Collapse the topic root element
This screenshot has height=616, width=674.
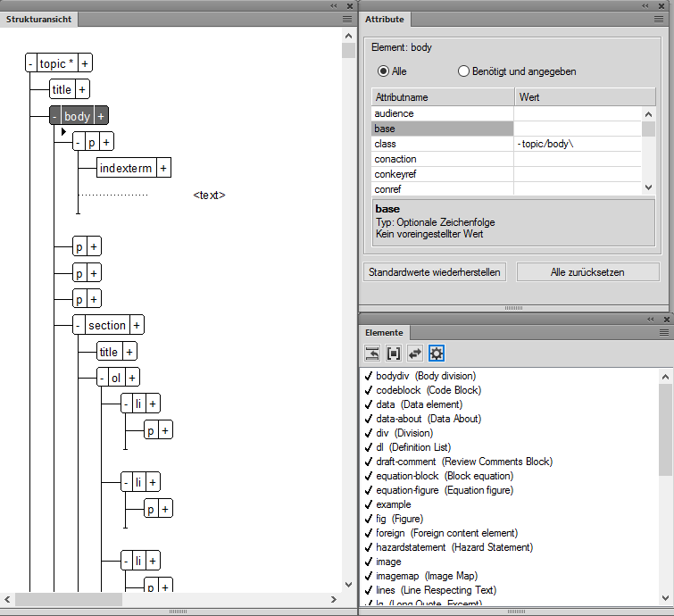point(31,63)
